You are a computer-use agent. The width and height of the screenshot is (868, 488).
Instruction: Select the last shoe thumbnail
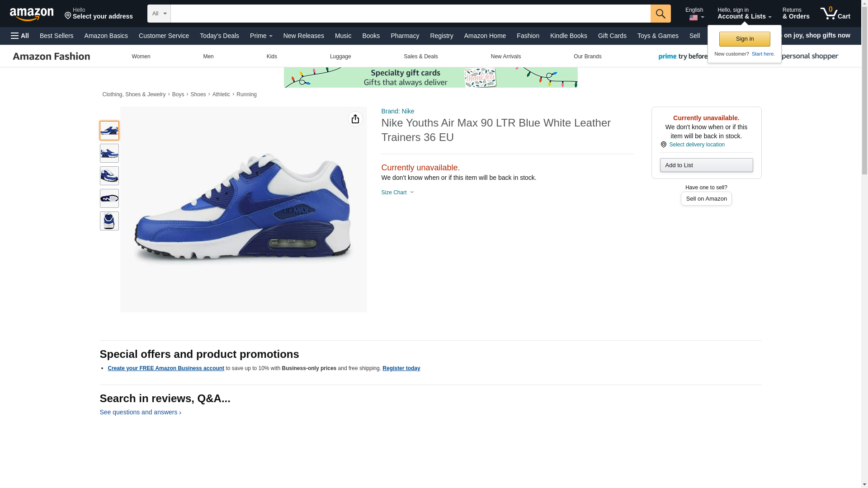click(x=109, y=221)
